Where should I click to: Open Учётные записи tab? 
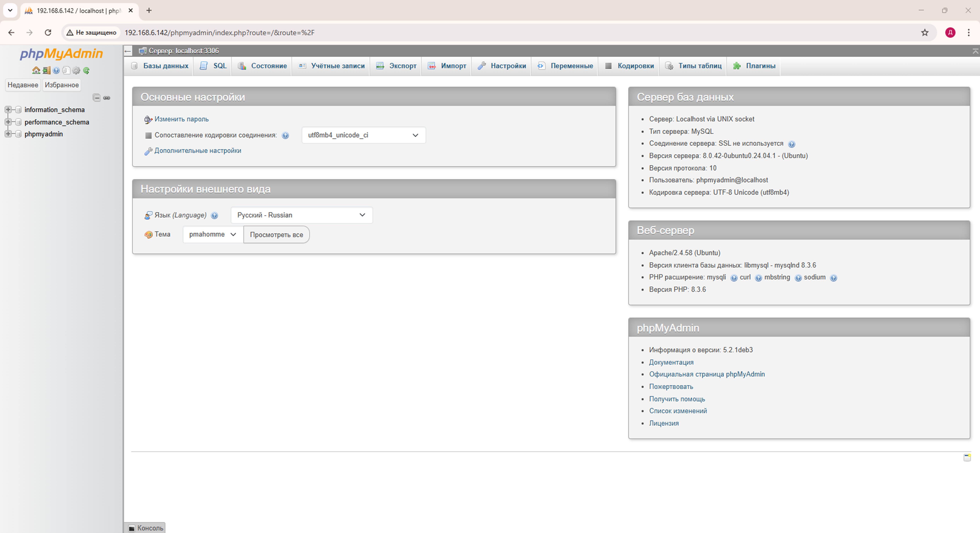[331, 66]
